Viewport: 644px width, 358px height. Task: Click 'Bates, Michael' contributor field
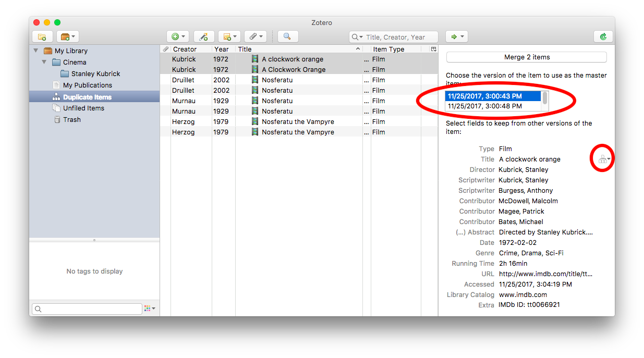click(520, 221)
